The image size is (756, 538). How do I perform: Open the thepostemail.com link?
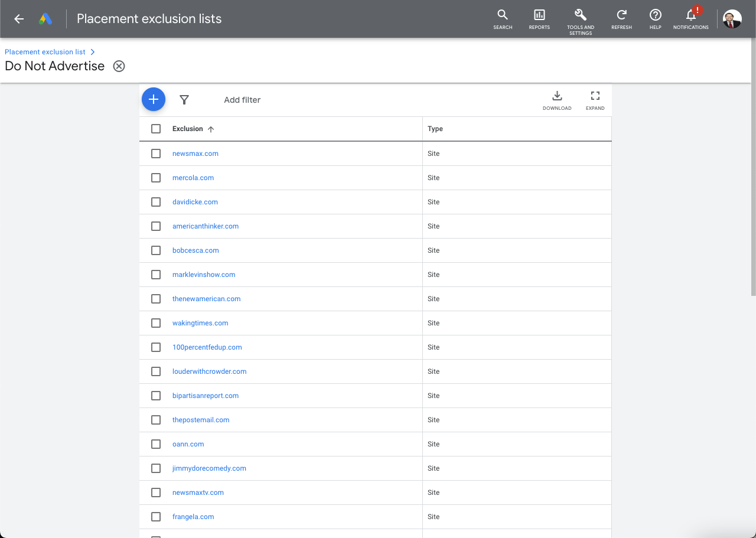point(201,420)
